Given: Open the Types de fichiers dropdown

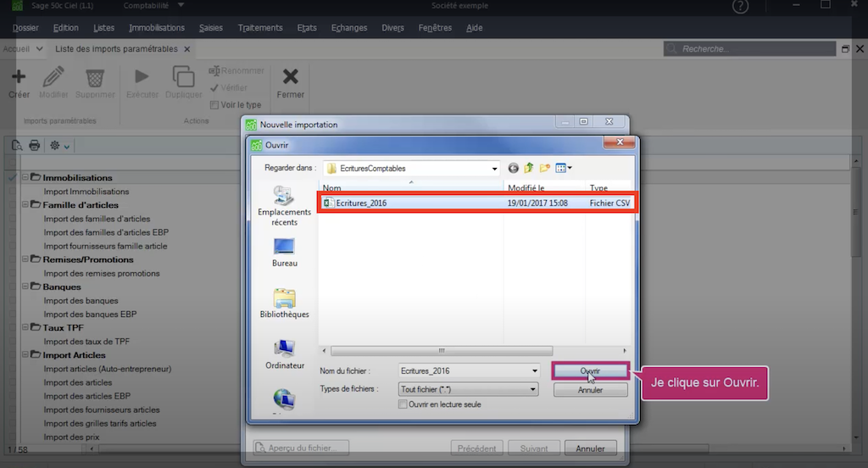Looking at the screenshot, I should pos(532,389).
